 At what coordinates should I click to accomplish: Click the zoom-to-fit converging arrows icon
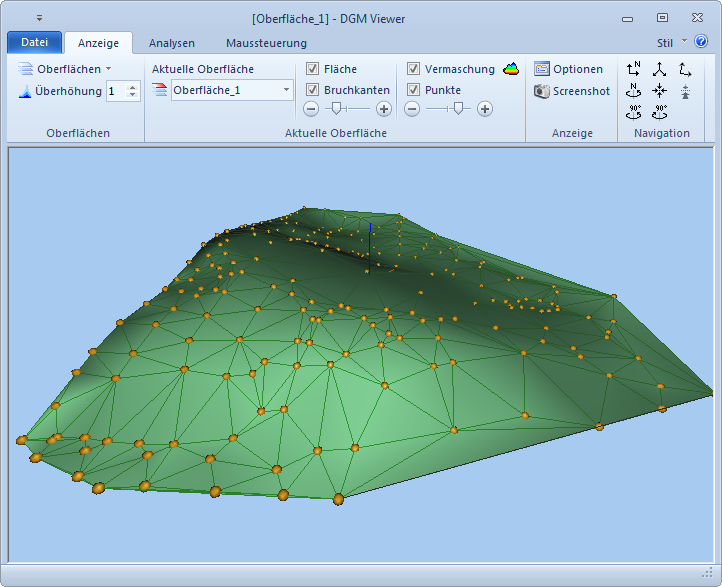pos(659,91)
